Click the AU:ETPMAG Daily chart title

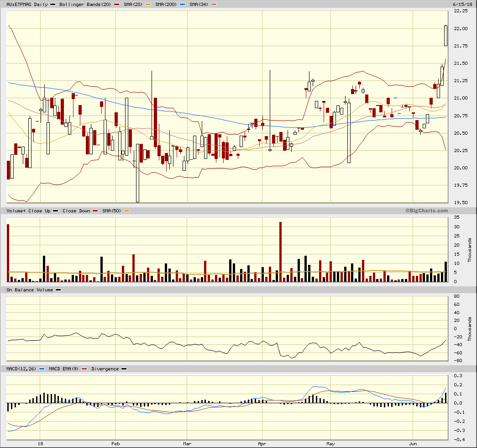pos(27,5)
